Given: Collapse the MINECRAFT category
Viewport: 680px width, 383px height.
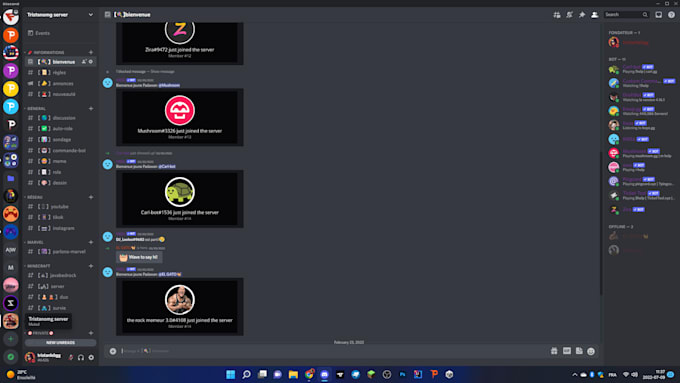Looking at the screenshot, I should pyautogui.click(x=38, y=266).
